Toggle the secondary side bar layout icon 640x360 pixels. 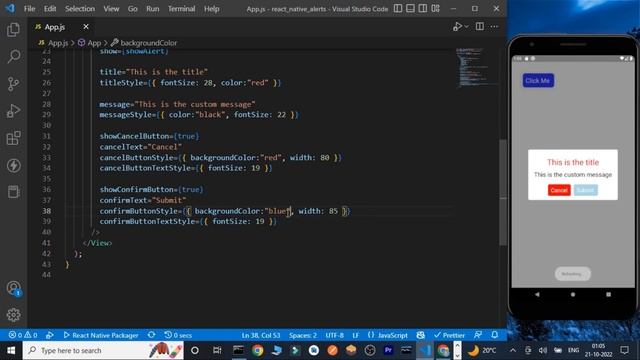[423, 8]
